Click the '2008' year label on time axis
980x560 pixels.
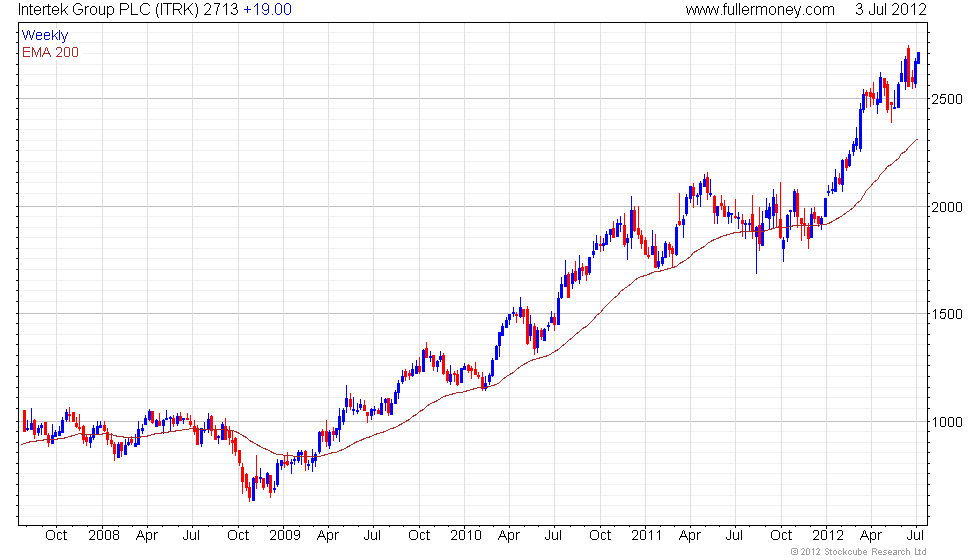point(104,535)
